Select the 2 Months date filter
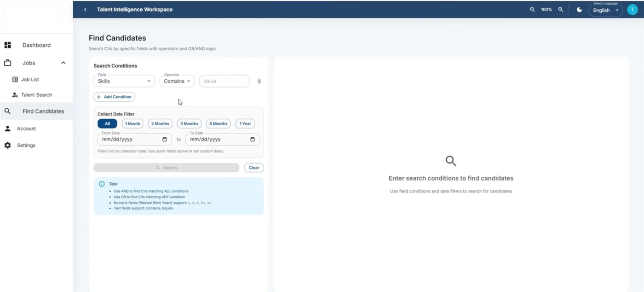 pyautogui.click(x=160, y=123)
